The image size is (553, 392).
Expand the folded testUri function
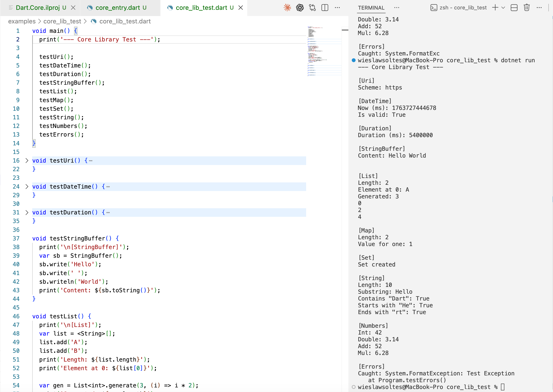[x=27, y=161]
